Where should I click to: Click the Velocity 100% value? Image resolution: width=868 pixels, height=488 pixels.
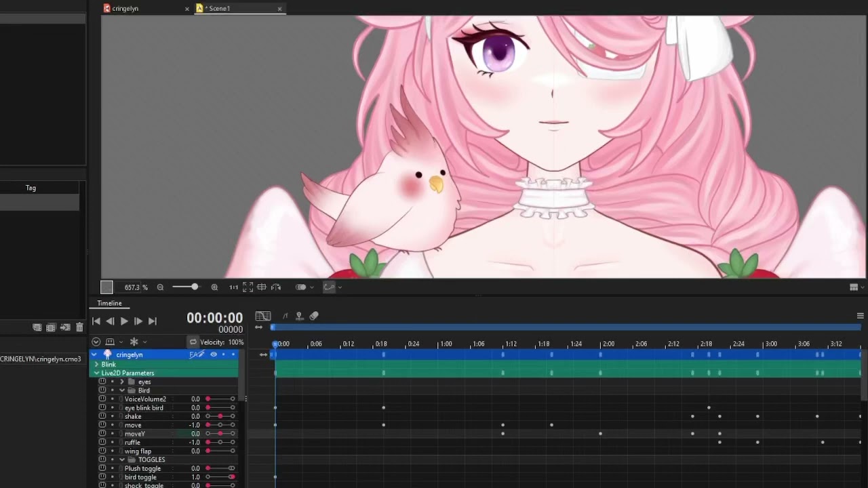235,342
